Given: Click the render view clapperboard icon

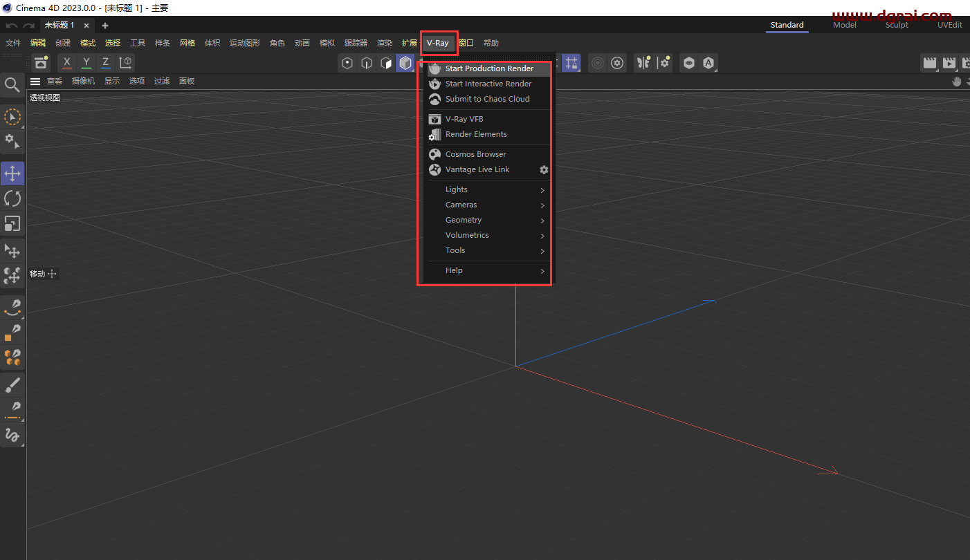Looking at the screenshot, I should [930, 63].
